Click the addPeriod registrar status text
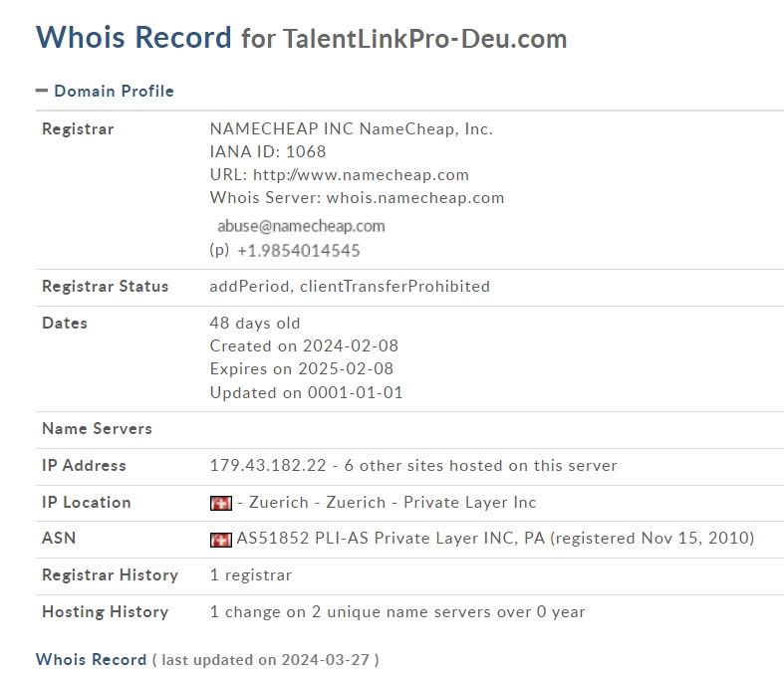The width and height of the screenshot is (784, 677). (249, 287)
